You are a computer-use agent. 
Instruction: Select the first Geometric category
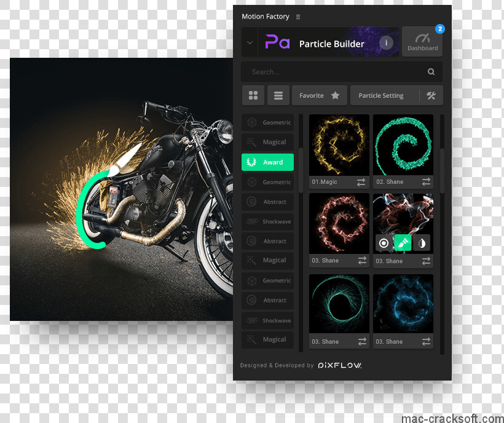(x=267, y=122)
